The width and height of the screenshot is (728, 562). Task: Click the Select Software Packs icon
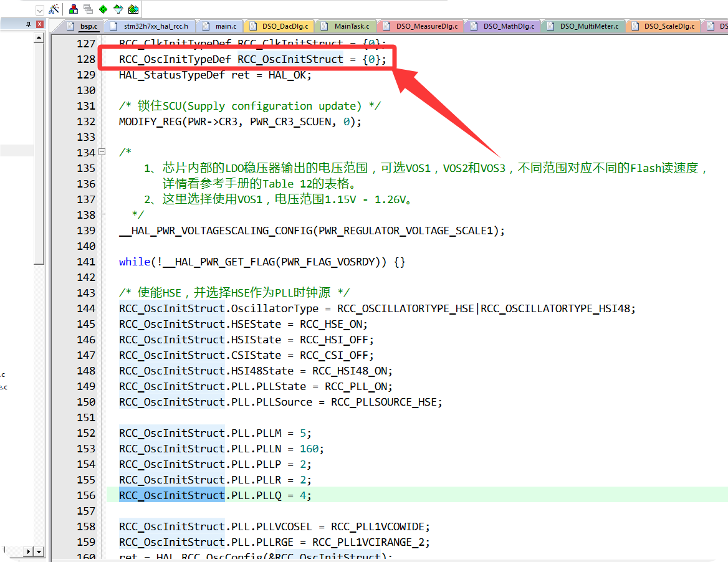tap(118, 9)
